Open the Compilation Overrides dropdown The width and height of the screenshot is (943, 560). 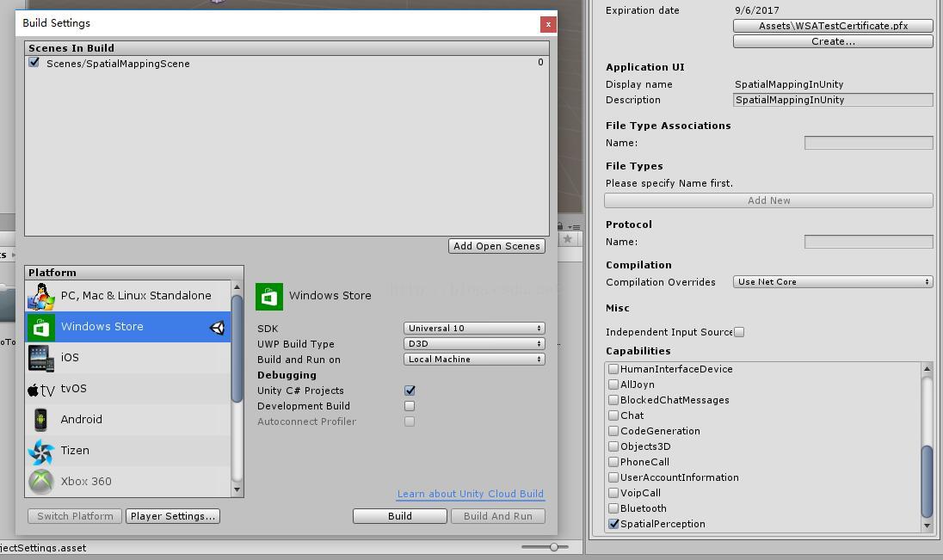[x=833, y=281]
